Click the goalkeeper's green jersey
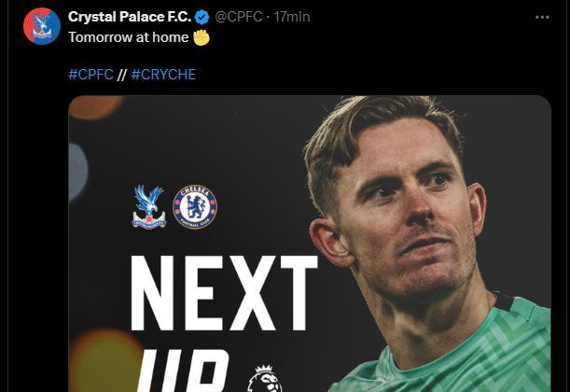570x392 pixels. [451, 353]
